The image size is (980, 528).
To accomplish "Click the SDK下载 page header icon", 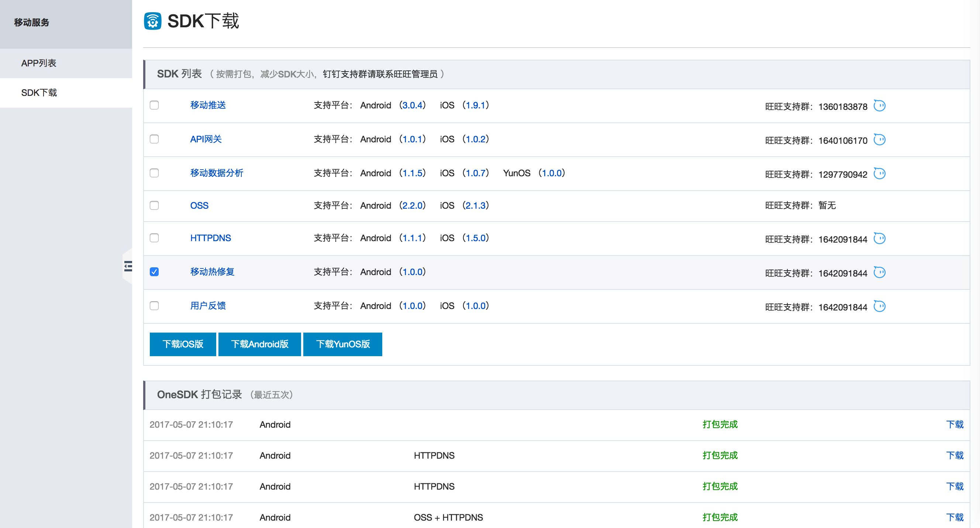I will pyautogui.click(x=152, y=22).
